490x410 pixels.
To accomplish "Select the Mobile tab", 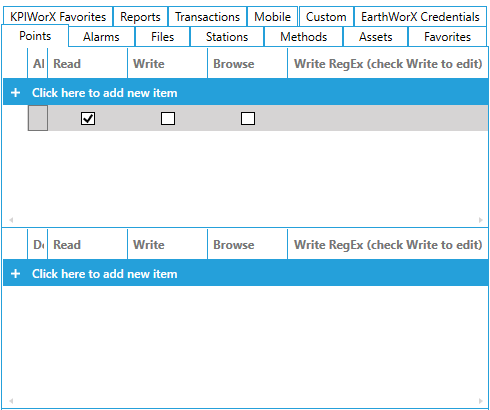I will pos(272,16).
